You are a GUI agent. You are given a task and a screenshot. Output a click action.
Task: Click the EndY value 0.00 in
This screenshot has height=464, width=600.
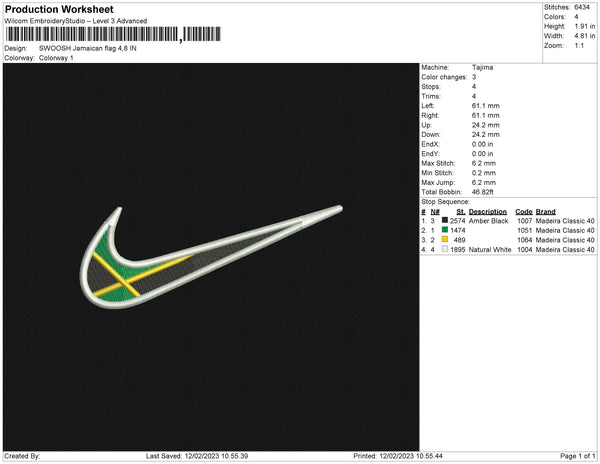click(483, 154)
